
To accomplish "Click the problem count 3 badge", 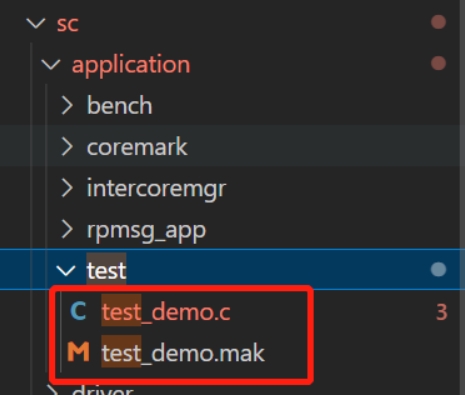I will pyautogui.click(x=441, y=312).
